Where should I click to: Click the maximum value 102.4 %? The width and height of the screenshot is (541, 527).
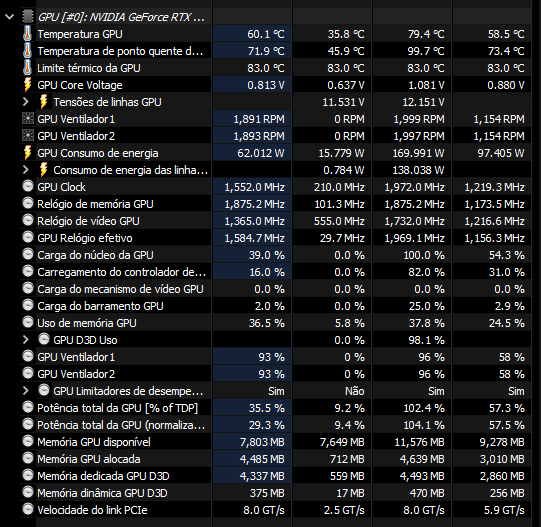pyautogui.click(x=424, y=408)
